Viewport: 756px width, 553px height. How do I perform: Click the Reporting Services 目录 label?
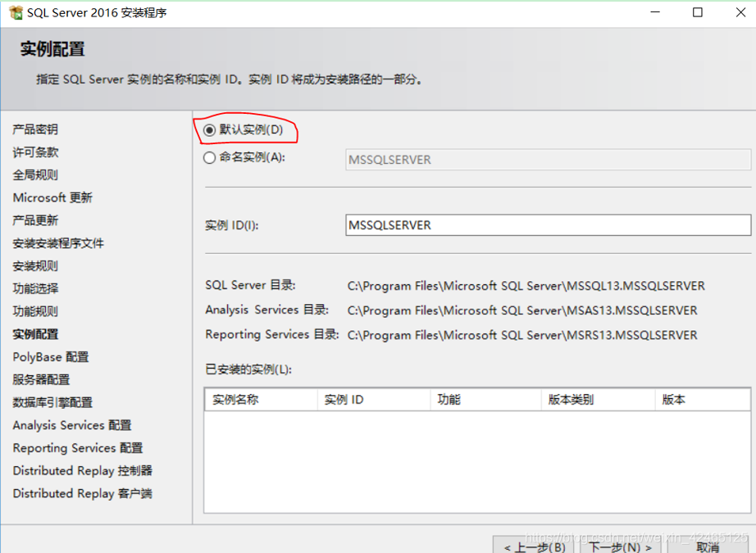pos(272,334)
